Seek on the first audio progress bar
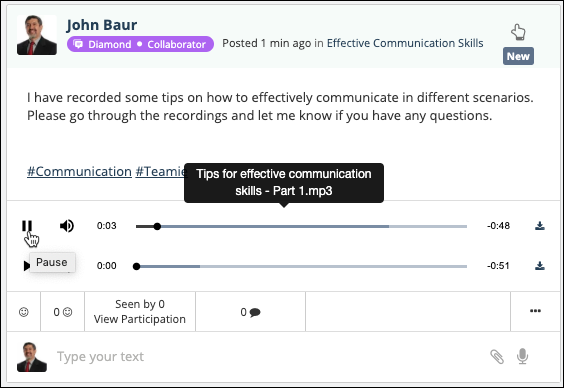 point(301,226)
